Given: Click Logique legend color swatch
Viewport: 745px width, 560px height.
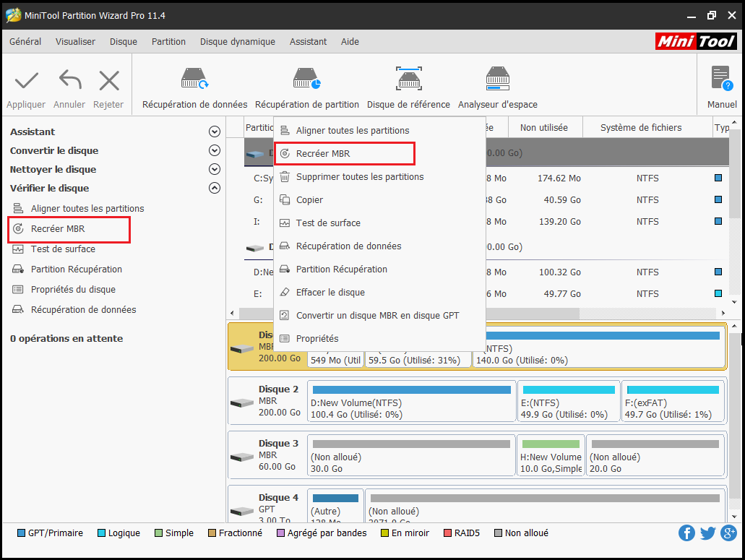Looking at the screenshot, I should click(x=101, y=533).
